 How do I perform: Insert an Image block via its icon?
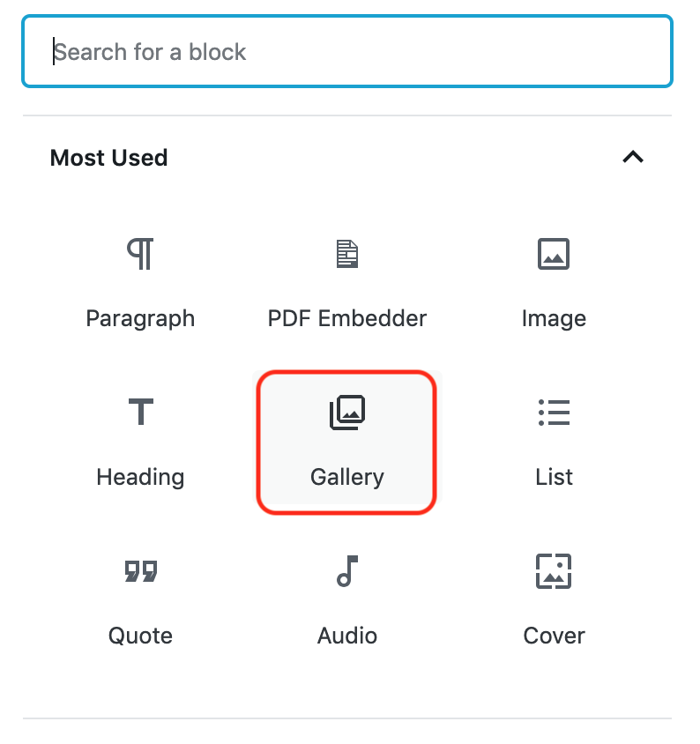(554, 254)
